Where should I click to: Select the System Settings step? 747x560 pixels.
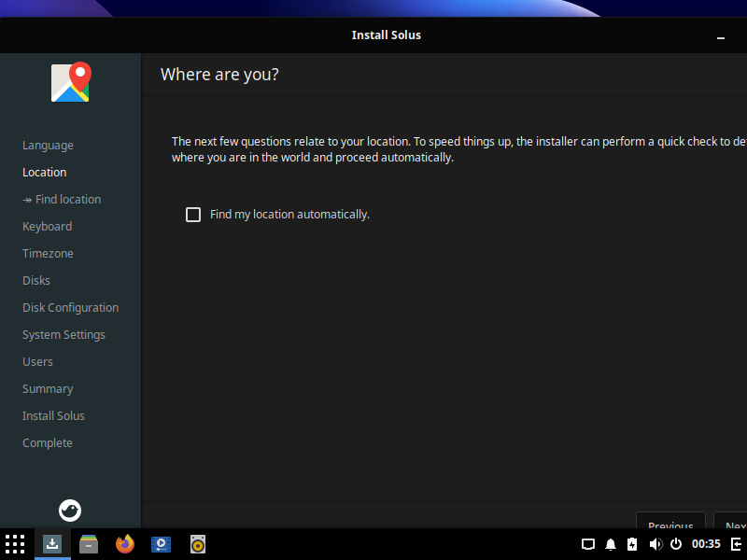63,335
